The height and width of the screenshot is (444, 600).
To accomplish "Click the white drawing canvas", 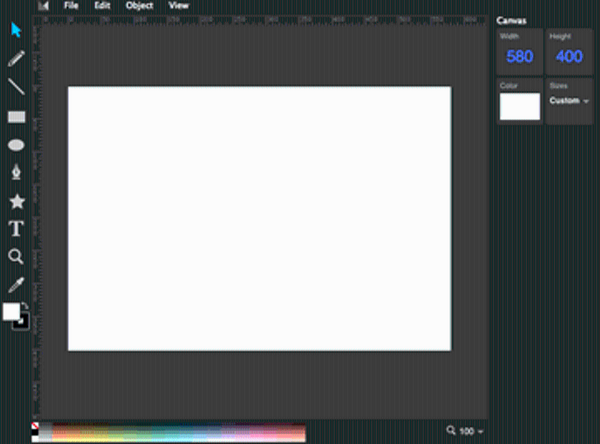I will click(x=259, y=219).
